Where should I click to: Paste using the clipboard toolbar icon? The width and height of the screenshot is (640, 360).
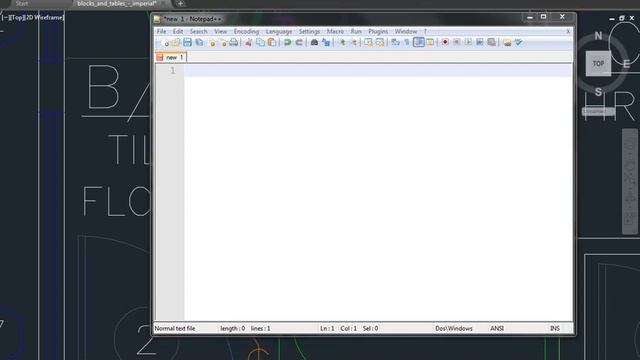point(271,42)
